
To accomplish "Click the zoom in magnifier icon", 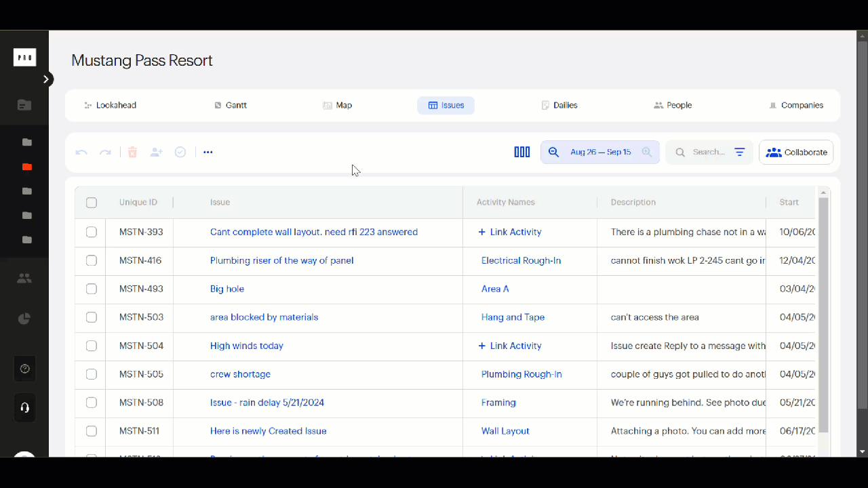I will pos(647,152).
